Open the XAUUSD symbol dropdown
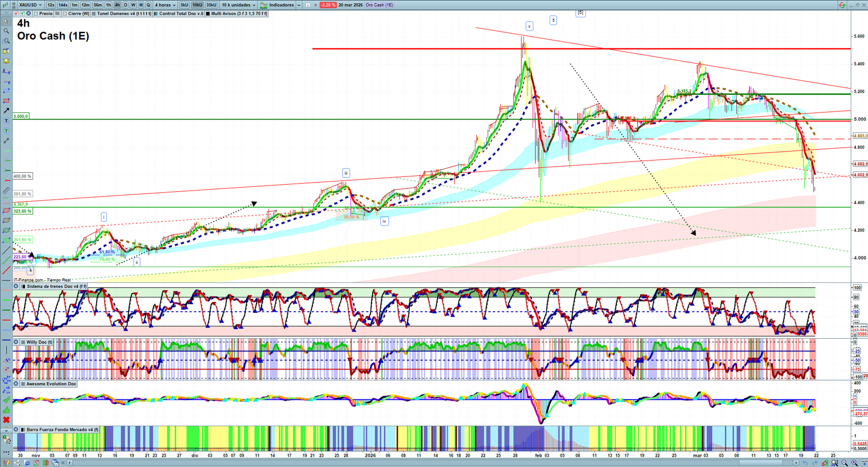868x467 pixels. click(x=30, y=5)
